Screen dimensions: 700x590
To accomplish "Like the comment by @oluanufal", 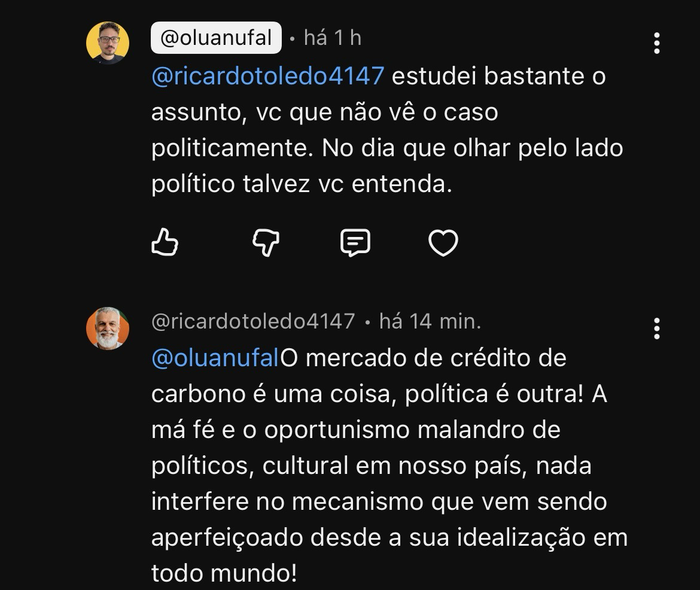I will pos(165,243).
